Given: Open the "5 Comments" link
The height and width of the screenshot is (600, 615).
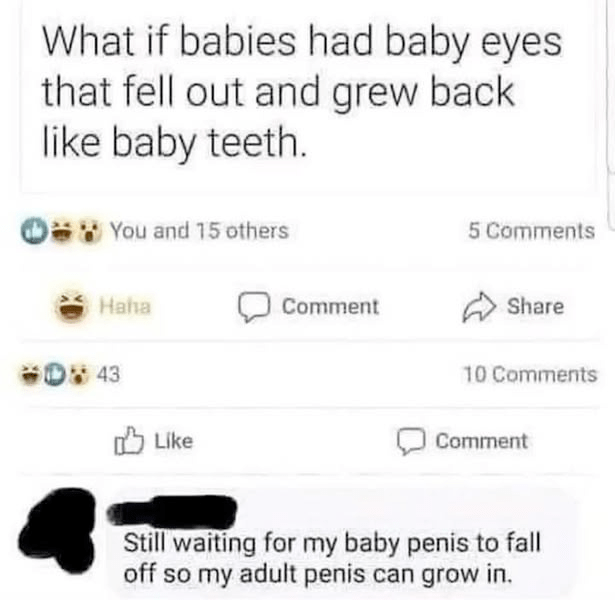Looking at the screenshot, I should pyautogui.click(x=530, y=231).
